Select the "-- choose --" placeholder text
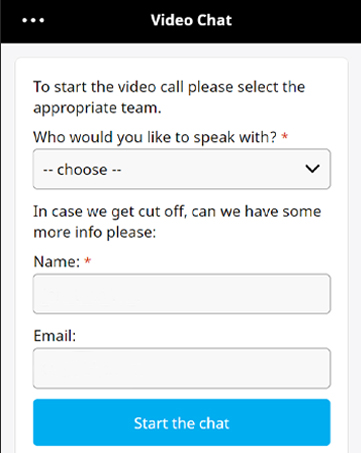The image size is (361, 453). point(82,170)
